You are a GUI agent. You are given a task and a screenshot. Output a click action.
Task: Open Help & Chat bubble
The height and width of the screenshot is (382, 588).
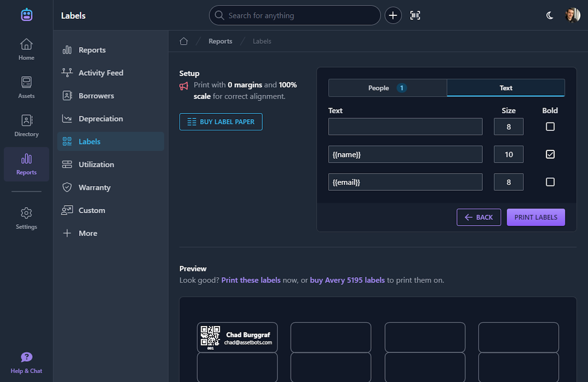click(x=26, y=363)
